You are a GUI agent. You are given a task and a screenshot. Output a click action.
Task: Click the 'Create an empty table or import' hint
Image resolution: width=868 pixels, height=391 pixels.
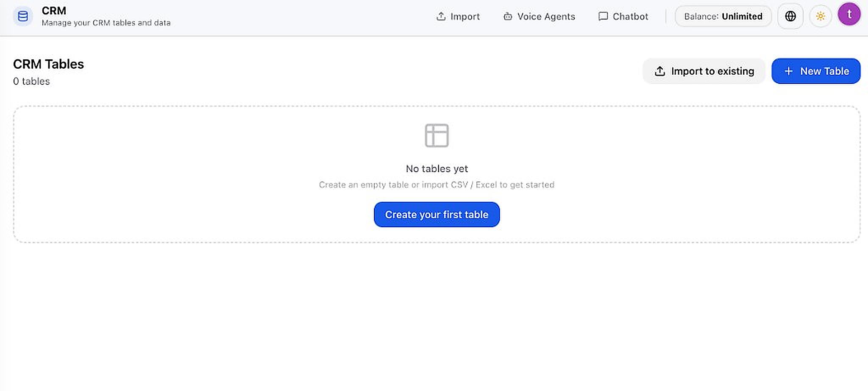click(437, 185)
